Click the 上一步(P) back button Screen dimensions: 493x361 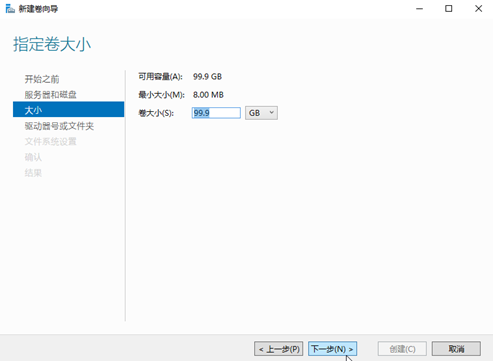coord(279,349)
